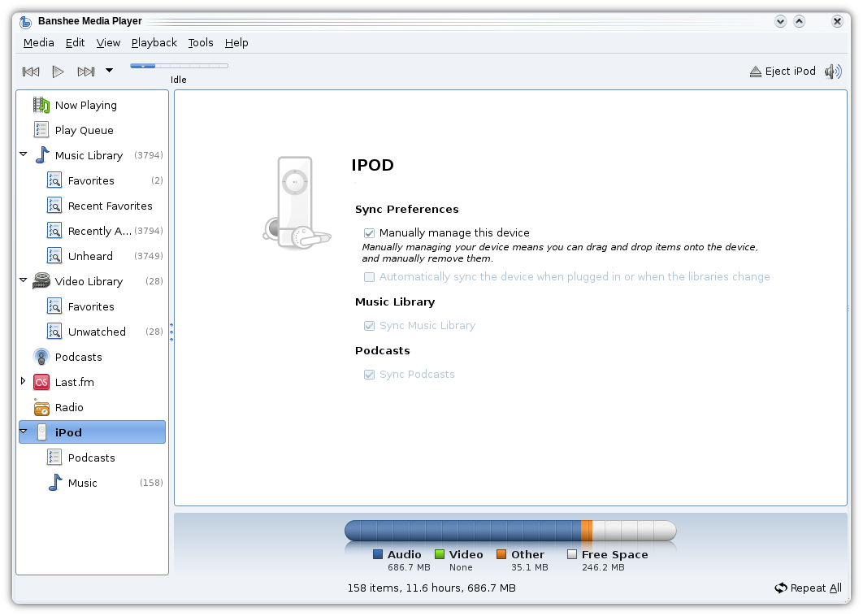This screenshot has width=863, height=616.
Task: Toggle the Sync Music Library checkbox
Action: (370, 326)
